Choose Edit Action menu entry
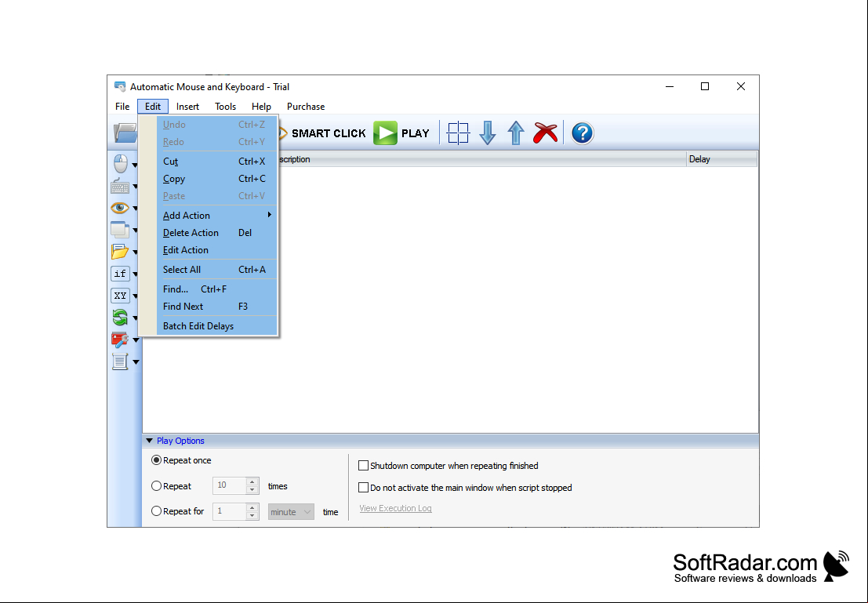This screenshot has height=603, width=868. 216,249
